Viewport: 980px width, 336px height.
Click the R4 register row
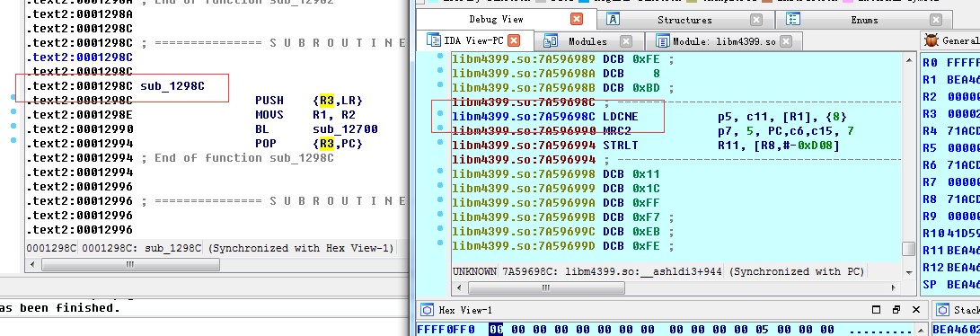[x=950, y=131]
